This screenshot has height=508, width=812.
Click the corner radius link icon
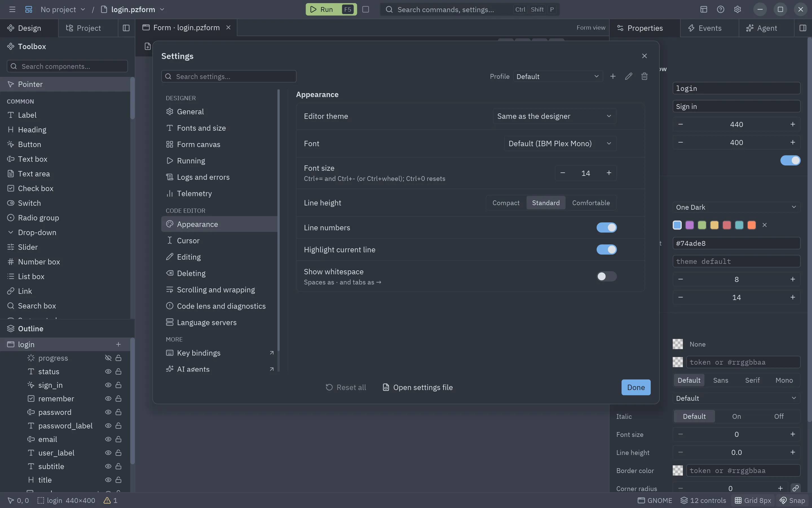click(x=796, y=488)
